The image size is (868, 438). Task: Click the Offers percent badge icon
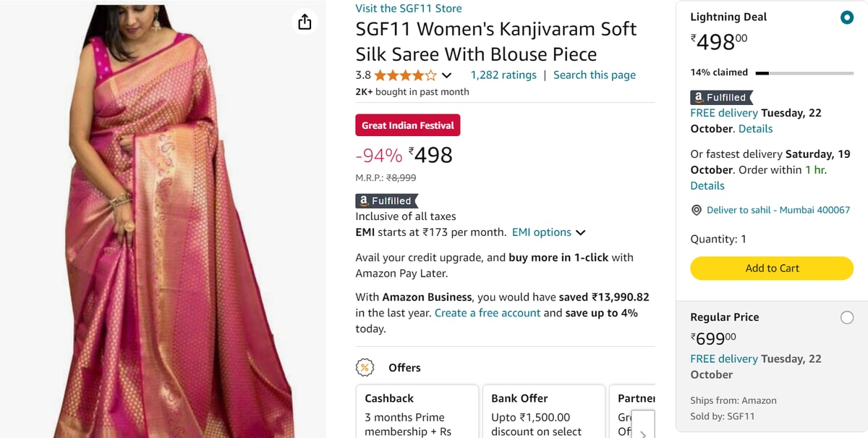click(365, 368)
